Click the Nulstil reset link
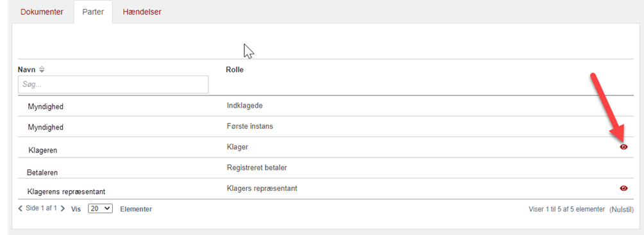This screenshot has height=235, width=644. coord(622,209)
